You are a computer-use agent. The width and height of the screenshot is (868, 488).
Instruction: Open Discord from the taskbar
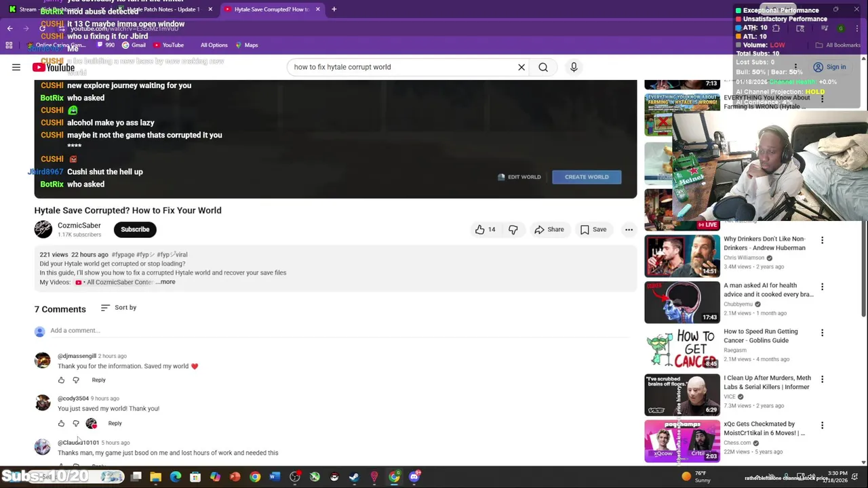414,477
